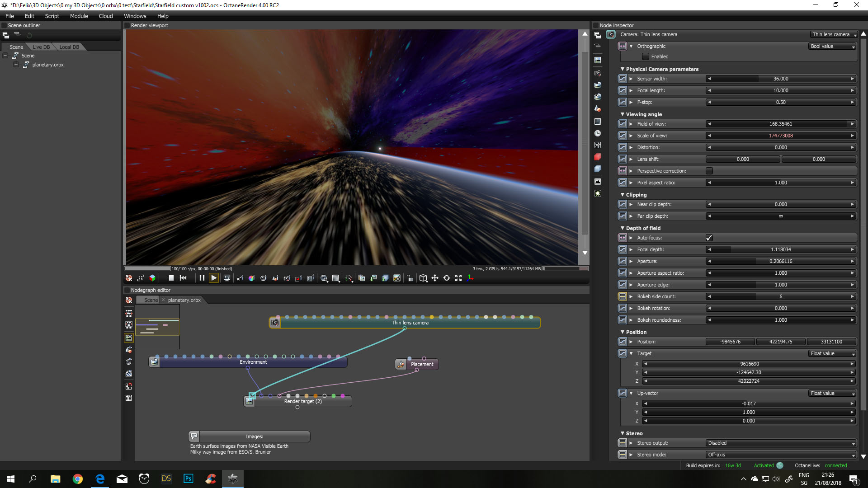Uncheck the Auto-focus checkbox
868x488 pixels.
(709, 238)
